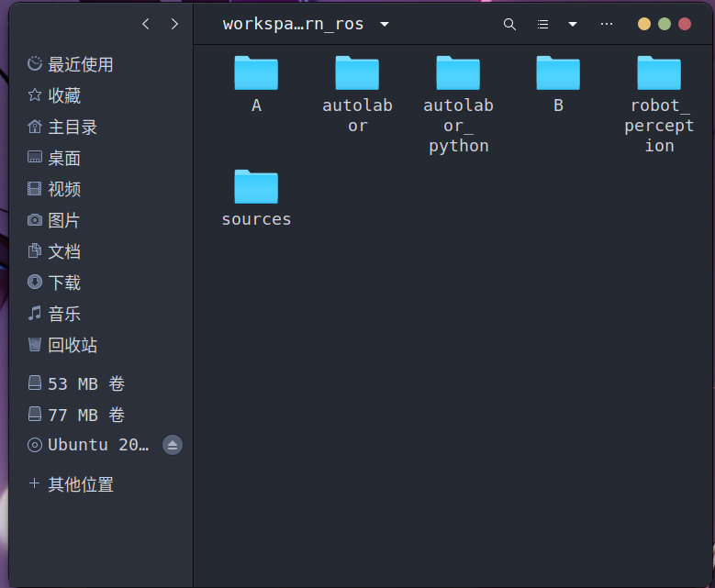Select the autolabor_python folder icon
This screenshot has width=715, height=588.
[x=458, y=73]
